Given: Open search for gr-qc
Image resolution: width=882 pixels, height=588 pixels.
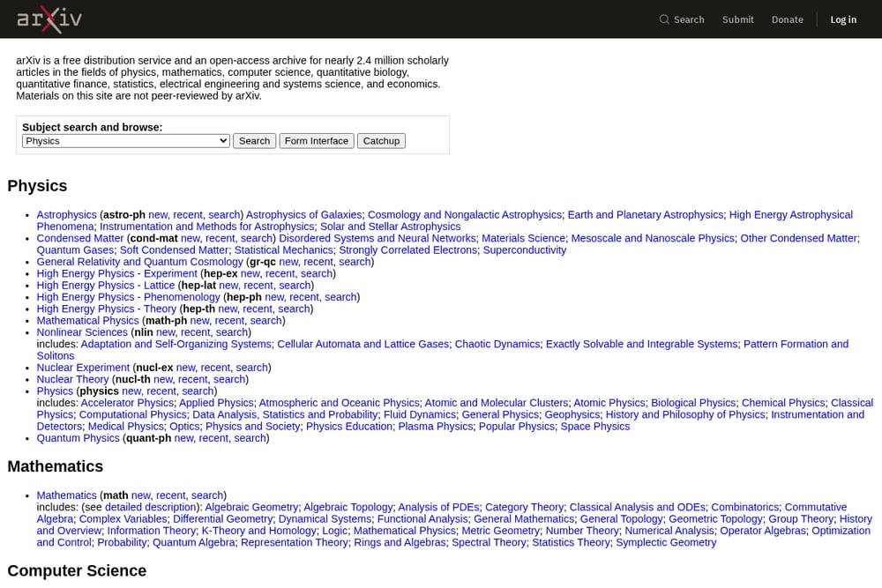Looking at the screenshot, I should coord(355,262).
